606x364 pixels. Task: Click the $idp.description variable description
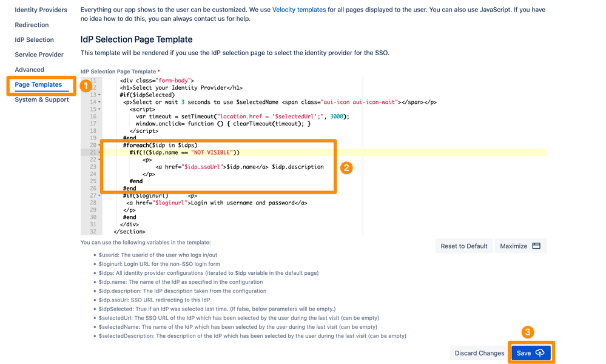point(183,291)
